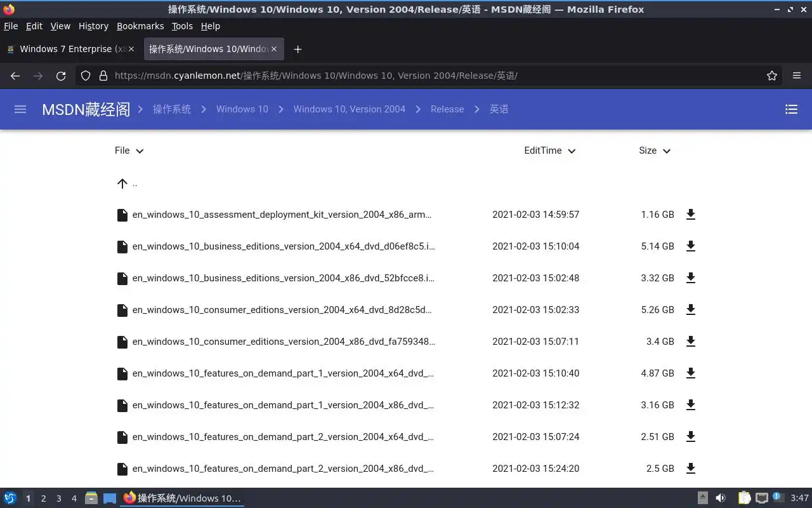
Task: Download consumer_editions x86 dvd file
Action: (x=691, y=342)
